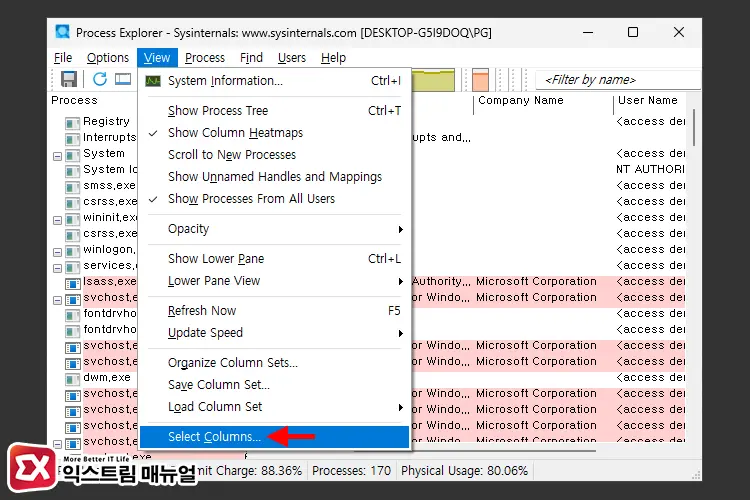The height and width of the screenshot is (500, 750).
Task: Collapse the services tree node
Action: (57, 268)
